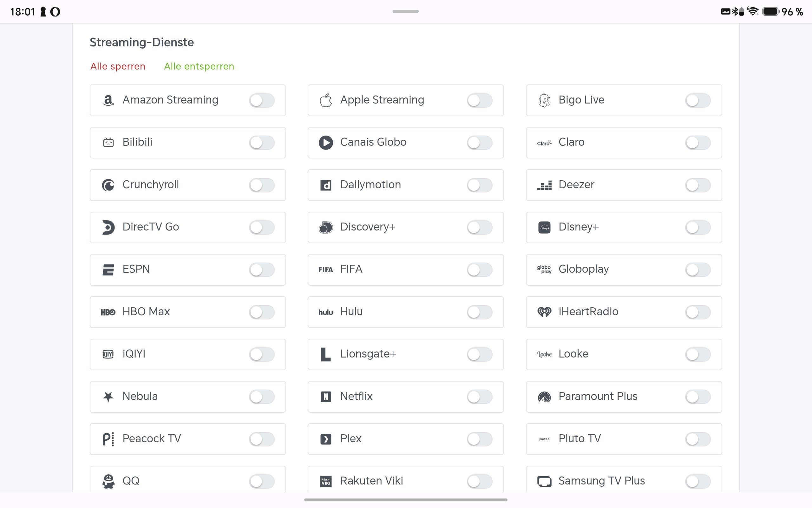The width and height of the screenshot is (812, 508).
Task: Click the 'Lionsgate+' label text
Action: pyautogui.click(x=368, y=354)
